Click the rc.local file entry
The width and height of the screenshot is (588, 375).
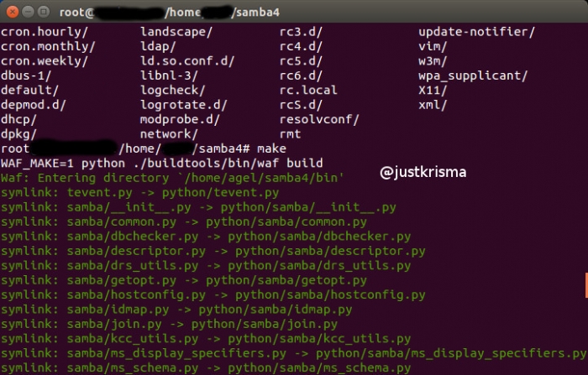pos(308,90)
